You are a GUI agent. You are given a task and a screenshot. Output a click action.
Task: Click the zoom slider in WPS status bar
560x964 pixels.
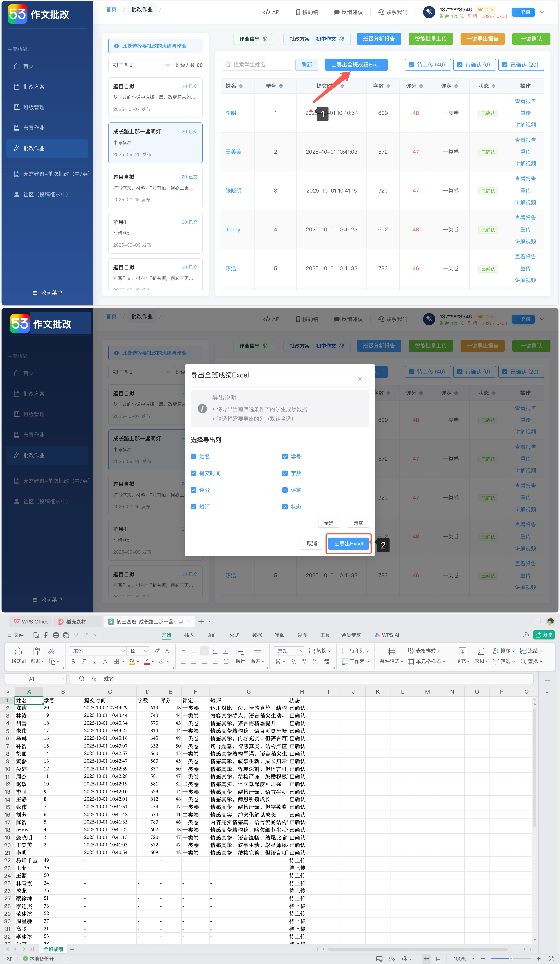pos(511,959)
